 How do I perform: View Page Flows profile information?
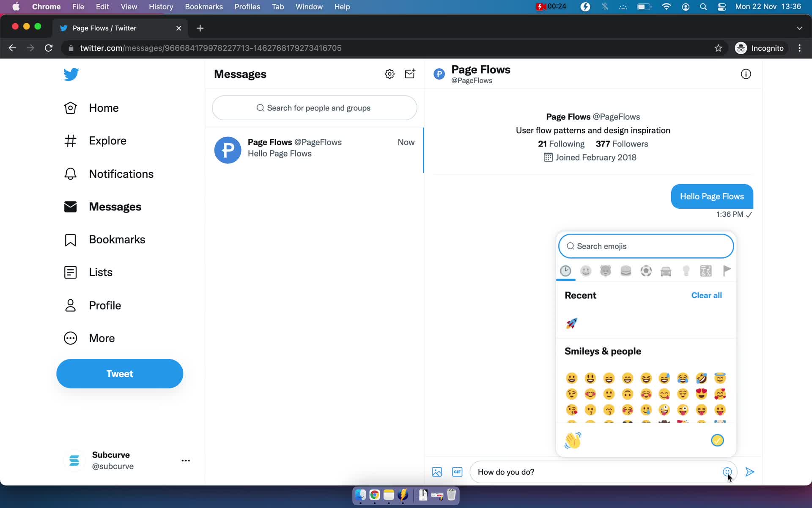(x=746, y=74)
